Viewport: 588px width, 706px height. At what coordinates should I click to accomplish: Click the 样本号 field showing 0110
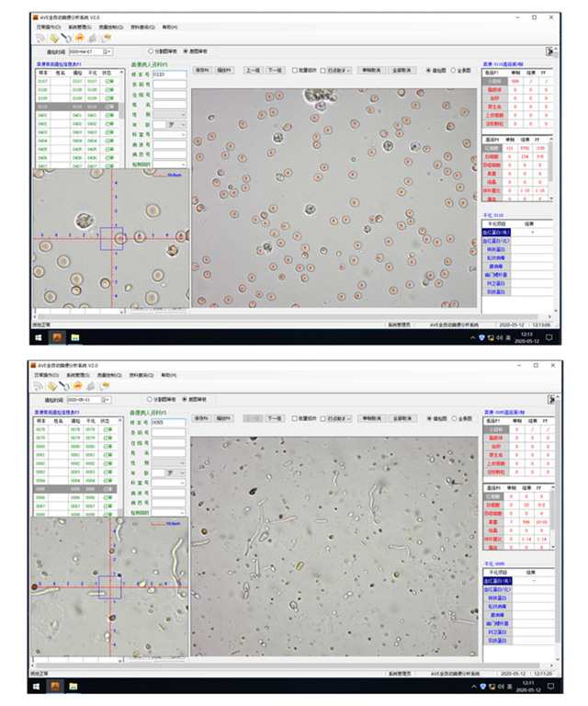(x=169, y=74)
